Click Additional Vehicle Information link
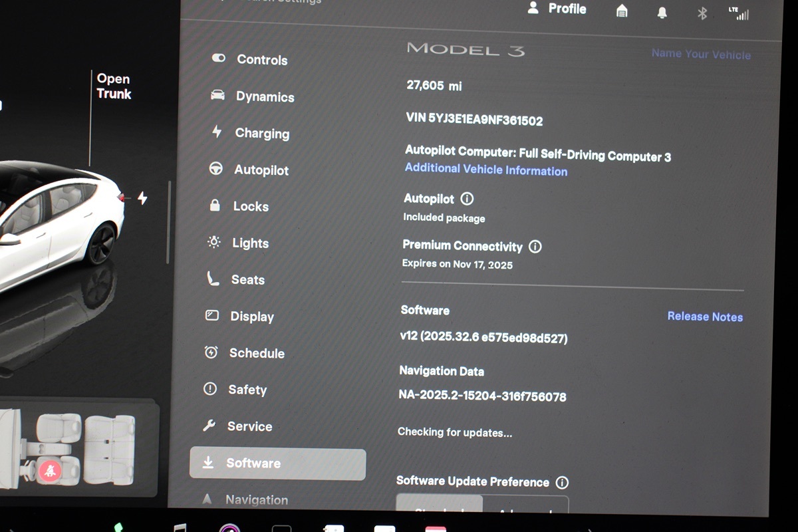 486,170
